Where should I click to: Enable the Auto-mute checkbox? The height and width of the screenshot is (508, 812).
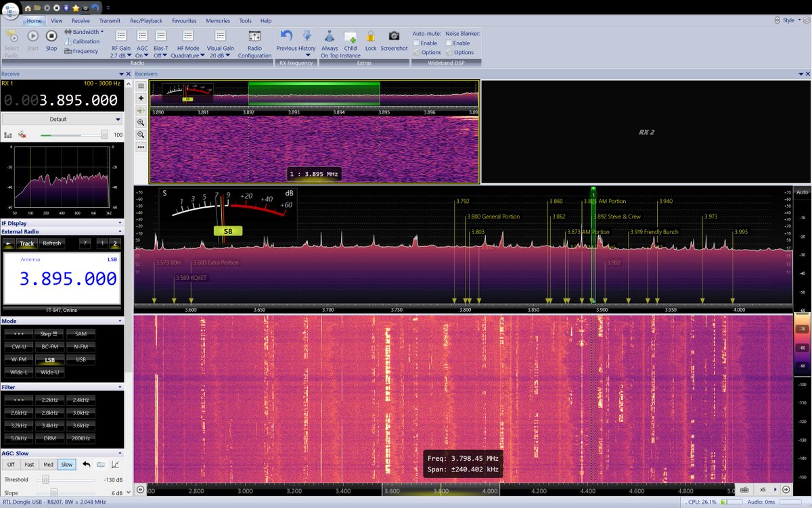[x=416, y=43]
